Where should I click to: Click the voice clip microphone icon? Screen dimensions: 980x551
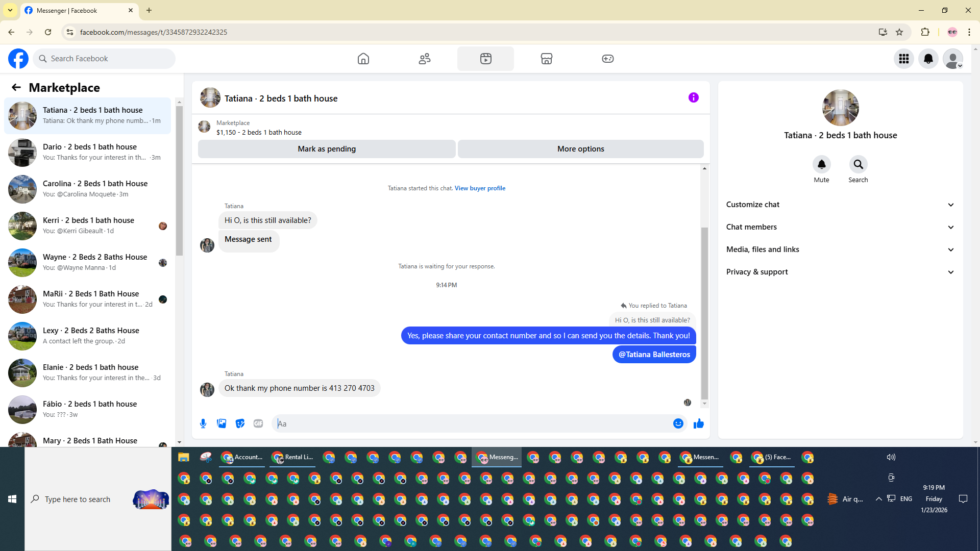tap(203, 423)
